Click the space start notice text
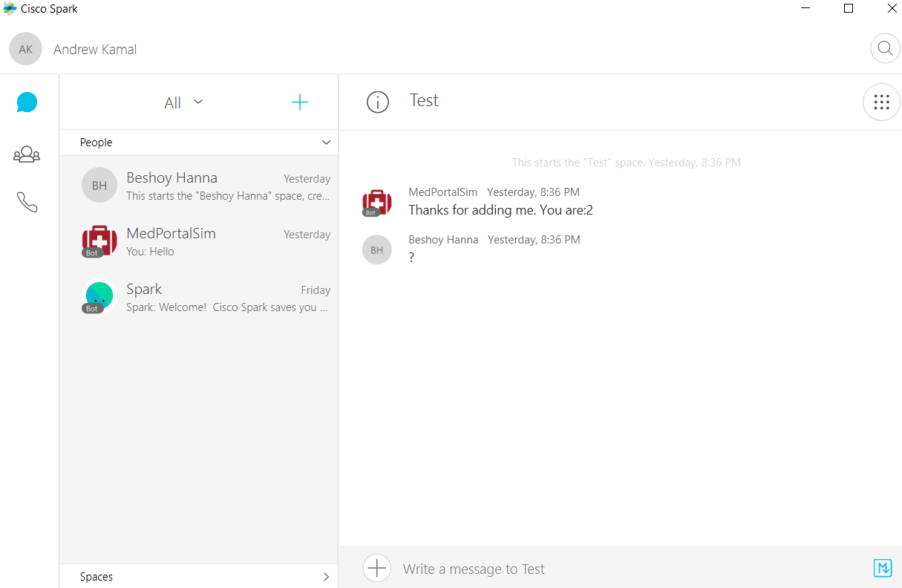The image size is (902, 588). coord(626,163)
